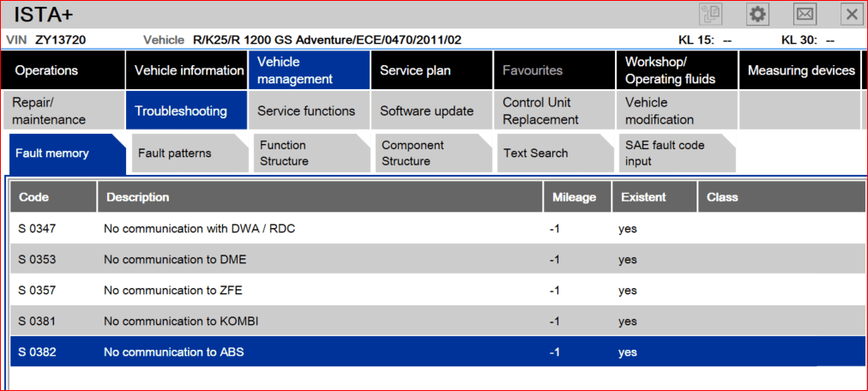
Task: Click the connection manager icon in title bar
Action: (x=711, y=14)
